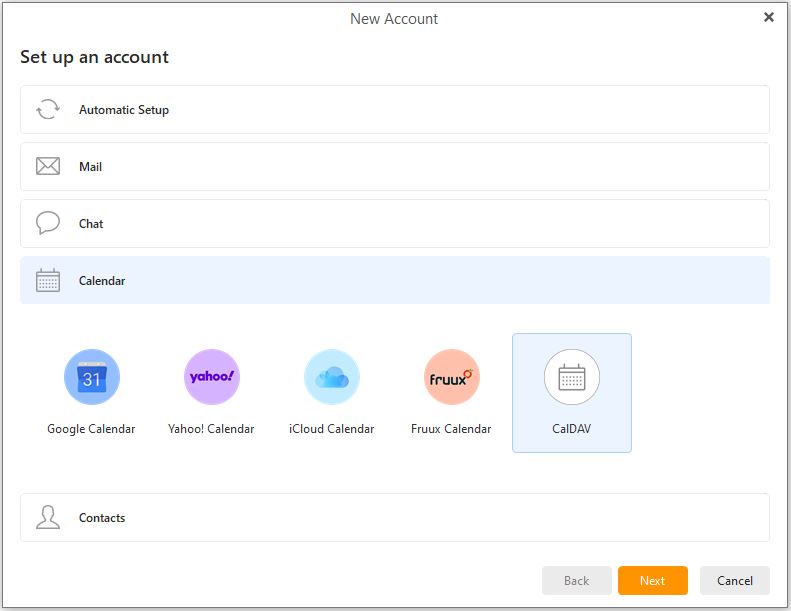
Task: Click the Chat speech bubble icon
Action: (x=48, y=223)
